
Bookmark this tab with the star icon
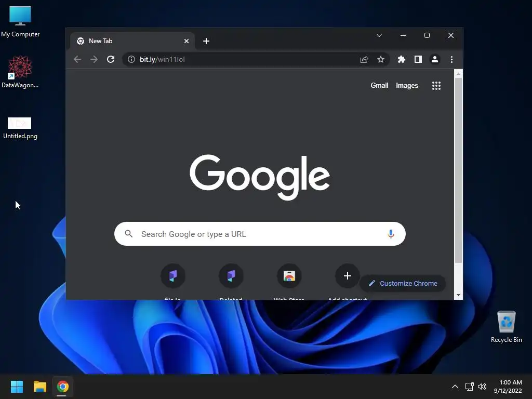click(381, 59)
